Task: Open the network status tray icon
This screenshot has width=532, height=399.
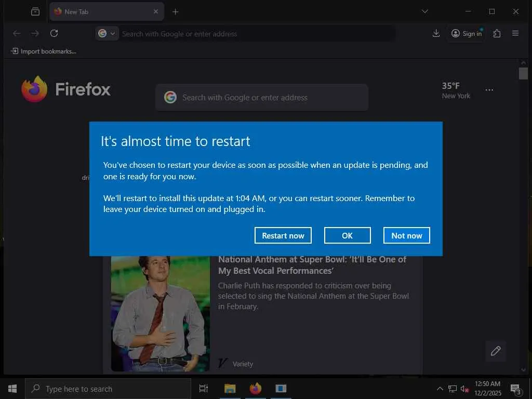Action: click(x=453, y=389)
